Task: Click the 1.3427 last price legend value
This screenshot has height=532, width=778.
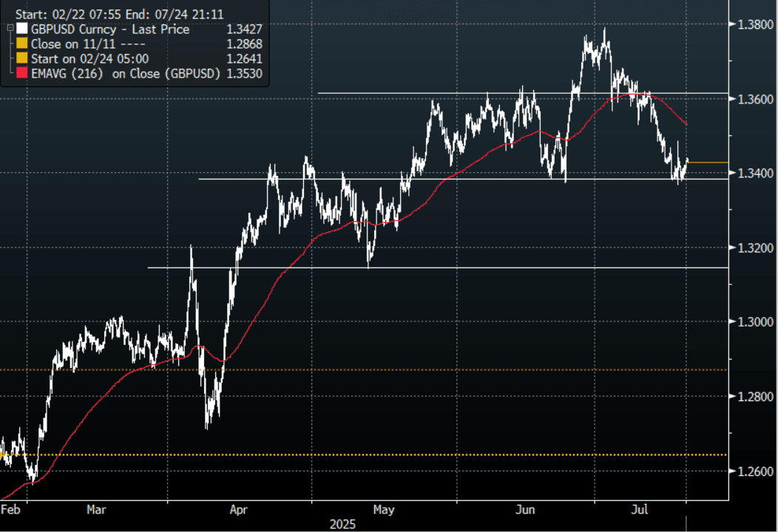Action: pos(246,30)
